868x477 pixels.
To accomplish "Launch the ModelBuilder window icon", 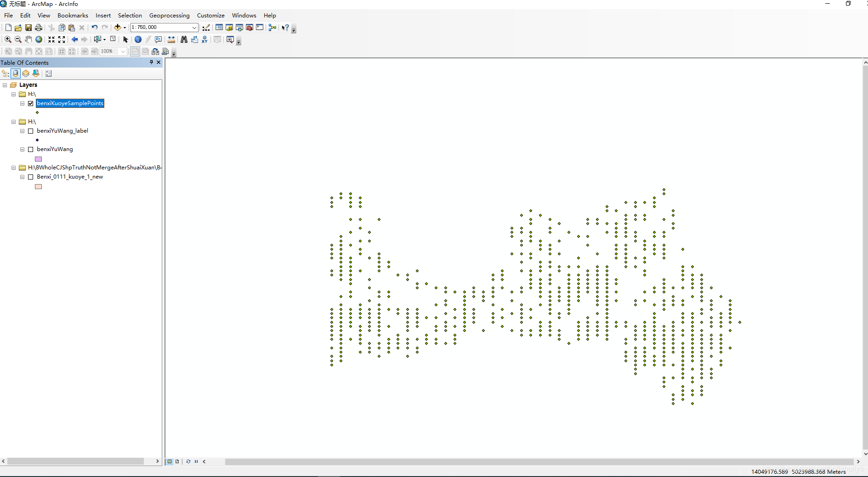I will [272, 28].
